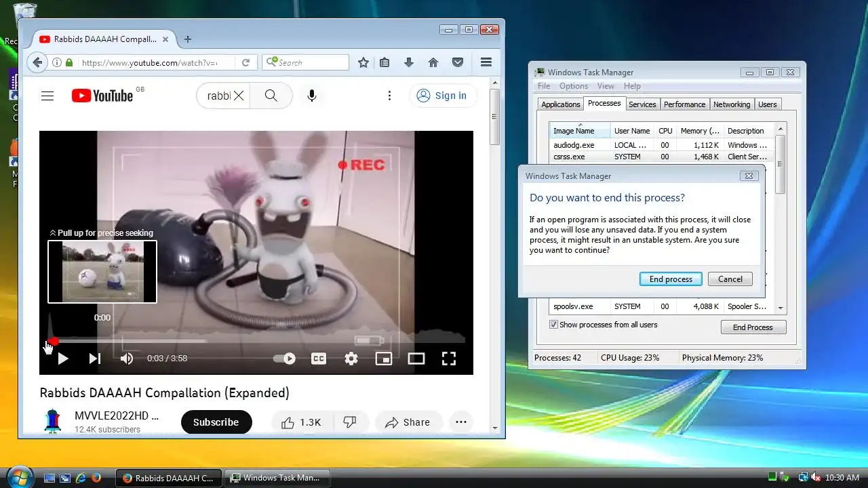The height and width of the screenshot is (488, 868).
Task: Open YouTube settings three-dot menu
Action: (389, 96)
